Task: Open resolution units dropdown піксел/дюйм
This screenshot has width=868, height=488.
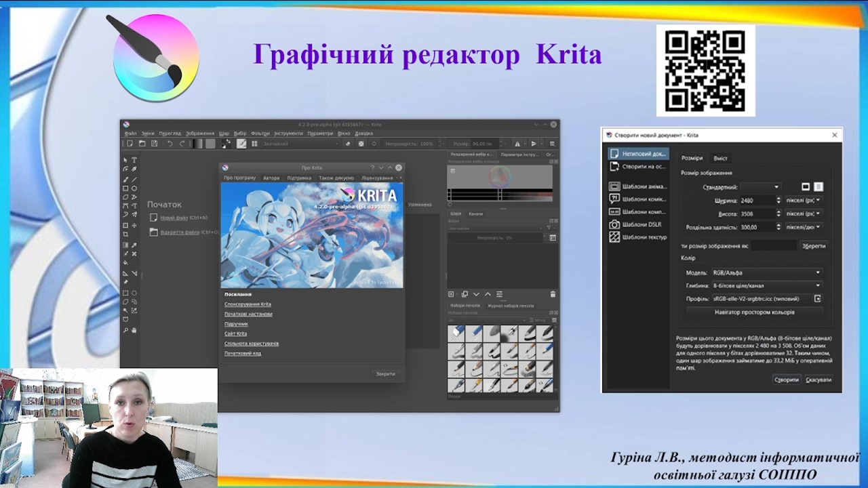Action: click(x=804, y=227)
